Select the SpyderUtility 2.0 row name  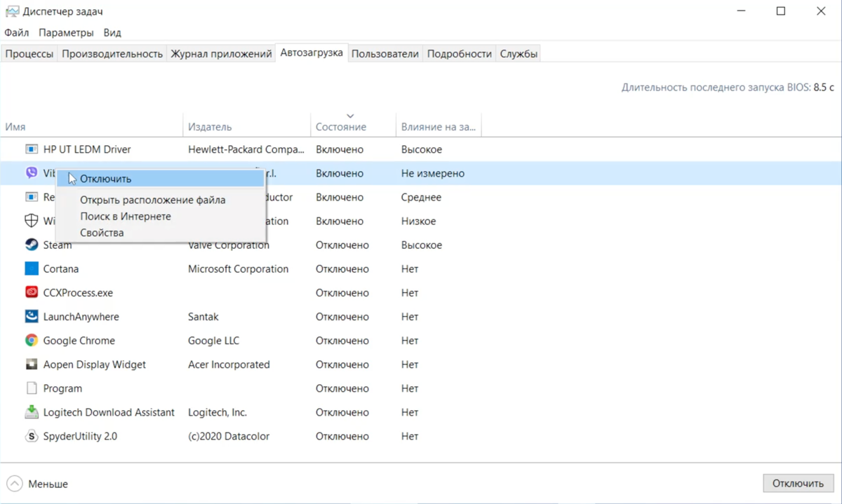pos(80,436)
